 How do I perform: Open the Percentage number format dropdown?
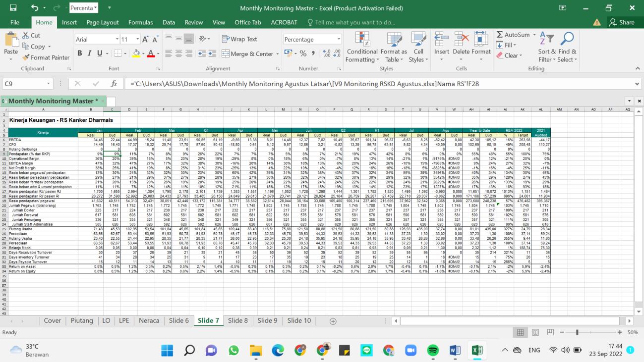coord(339,39)
